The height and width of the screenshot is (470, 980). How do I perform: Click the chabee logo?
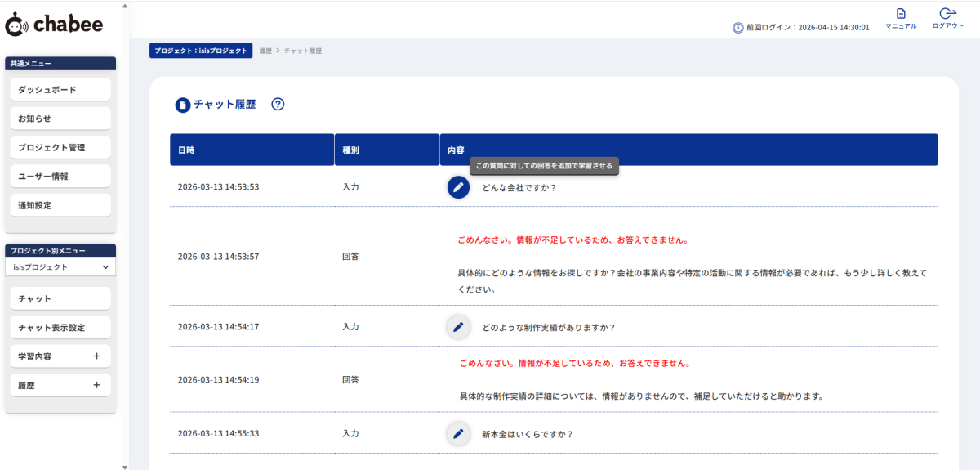(55, 25)
